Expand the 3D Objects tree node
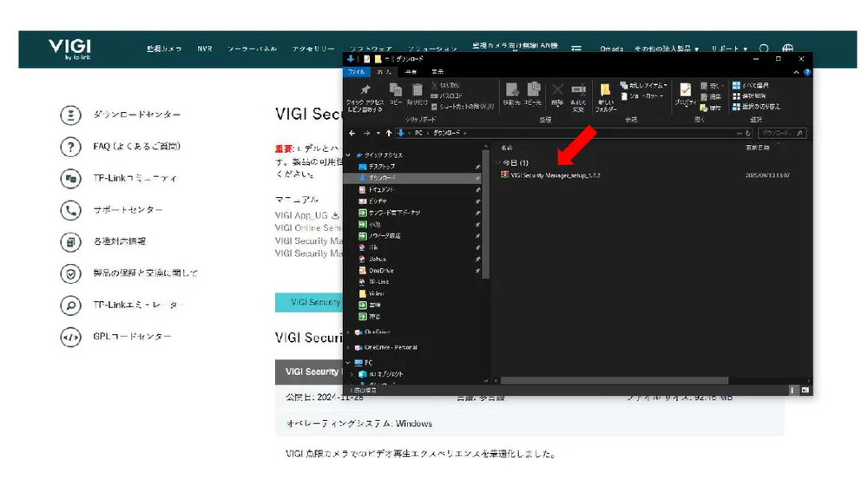868x500 pixels. click(x=352, y=374)
